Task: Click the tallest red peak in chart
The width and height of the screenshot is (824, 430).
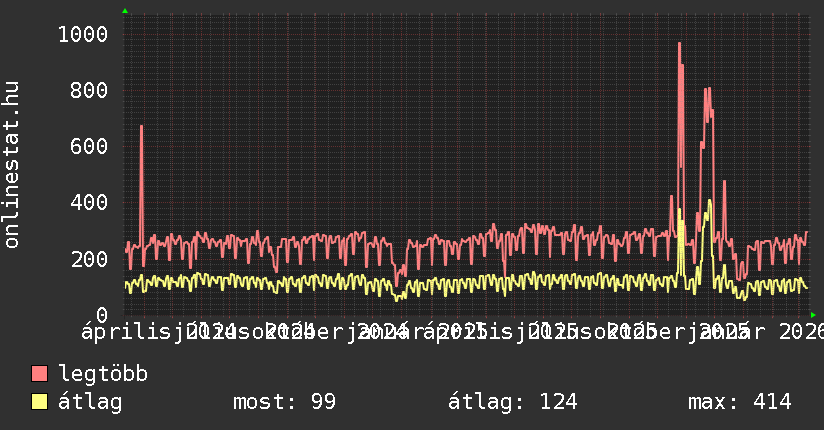Action: [x=679, y=45]
